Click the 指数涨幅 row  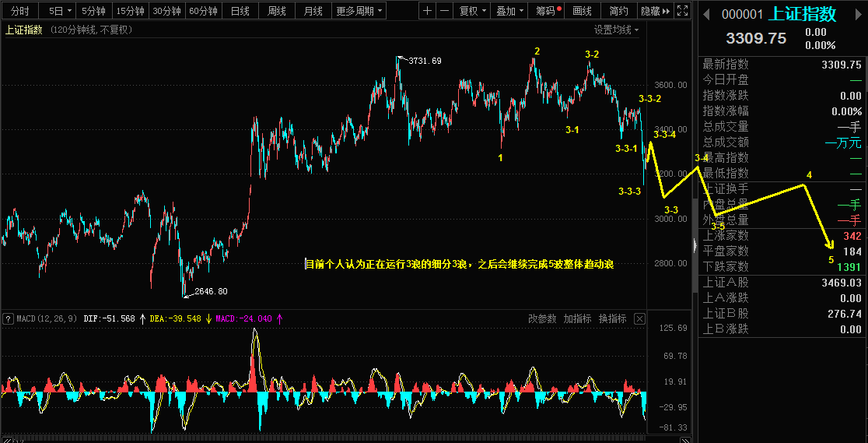tap(782, 111)
